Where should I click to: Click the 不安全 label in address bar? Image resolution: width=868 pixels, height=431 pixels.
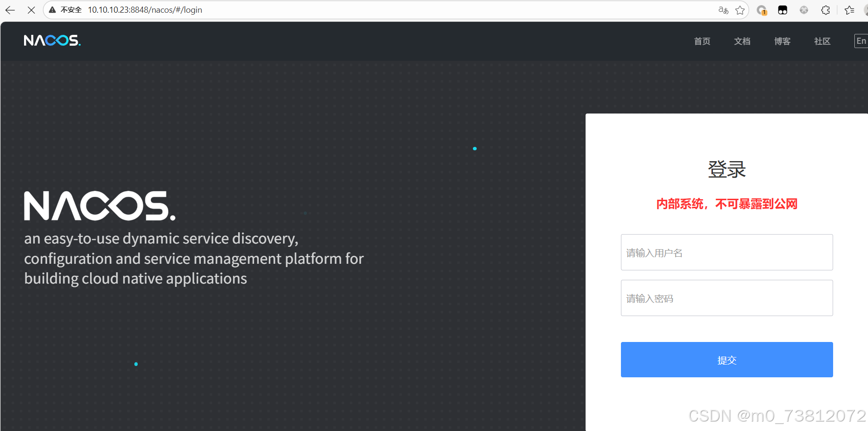pyautogui.click(x=71, y=10)
